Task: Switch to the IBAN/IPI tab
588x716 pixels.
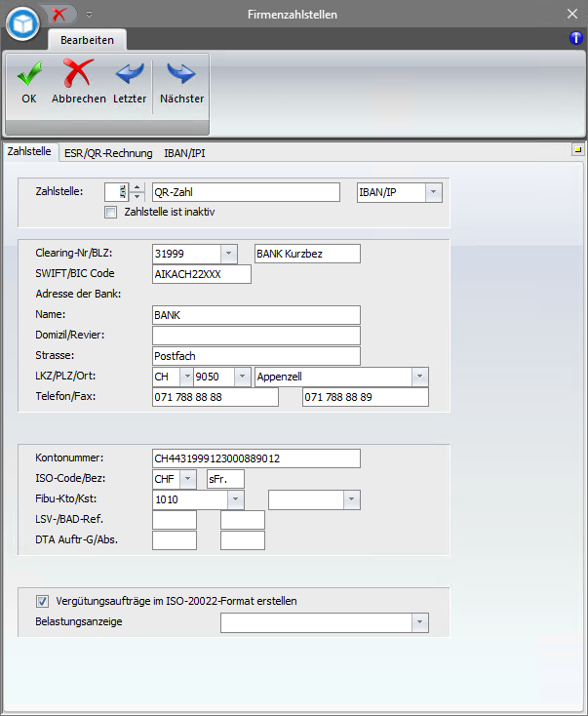Action: (184, 153)
